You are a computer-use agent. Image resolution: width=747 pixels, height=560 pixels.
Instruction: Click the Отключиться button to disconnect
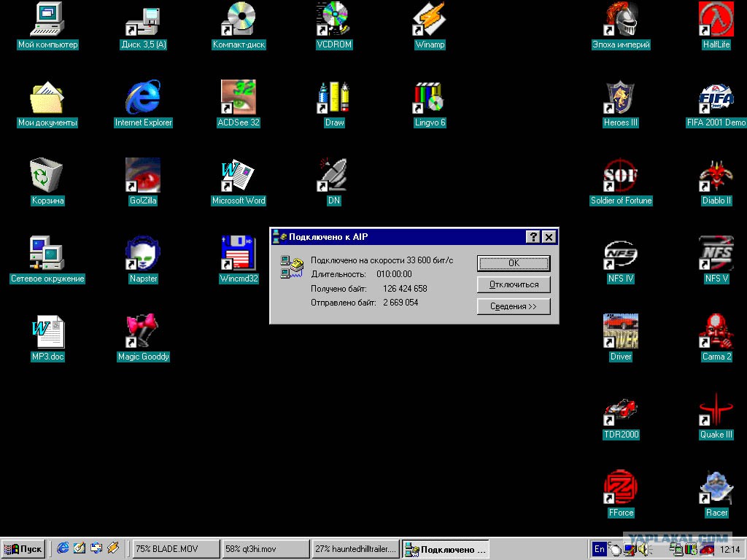coord(514,285)
